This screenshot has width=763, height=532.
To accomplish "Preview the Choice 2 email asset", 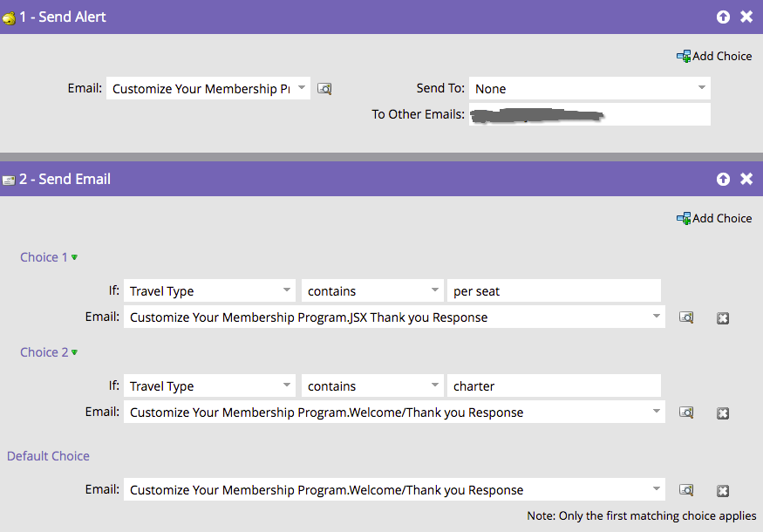I will (x=687, y=413).
